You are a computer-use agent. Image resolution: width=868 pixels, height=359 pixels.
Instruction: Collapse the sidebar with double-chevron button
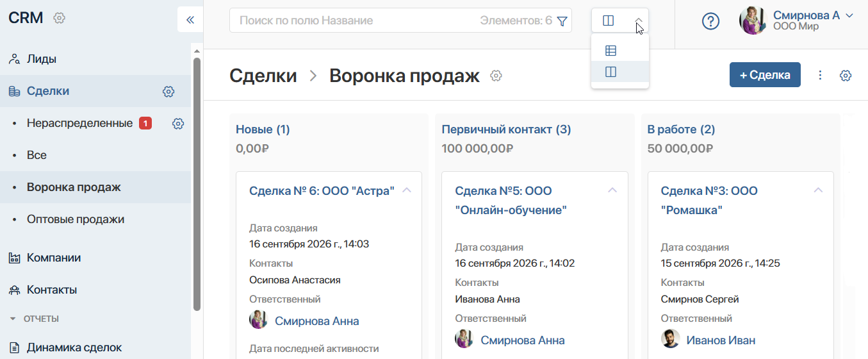pyautogui.click(x=190, y=20)
